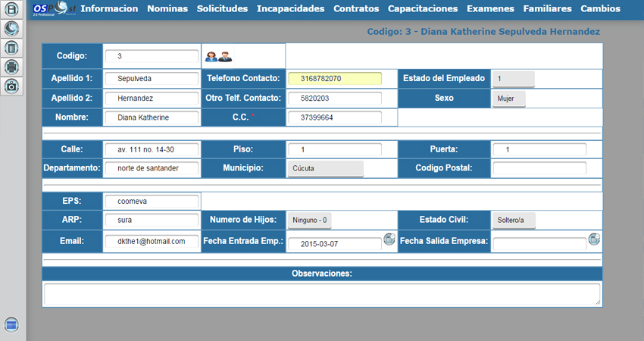Open calendar picker for Fecha Entrada Emp.
644x341 pixels.
pyautogui.click(x=389, y=239)
